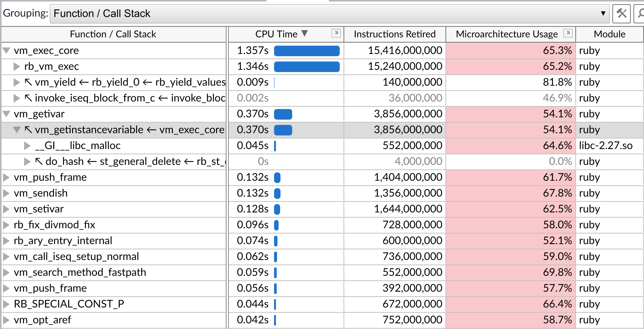Image resolution: width=644 pixels, height=329 pixels.
Task: Click the 15,416,000,000 instructions cell
Action: pyautogui.click(x=395, y=51)
